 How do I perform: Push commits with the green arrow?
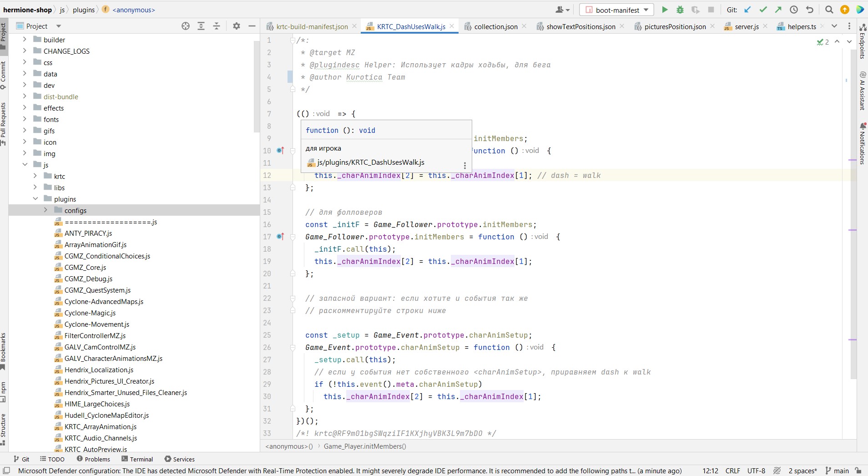tap(778, 10)
